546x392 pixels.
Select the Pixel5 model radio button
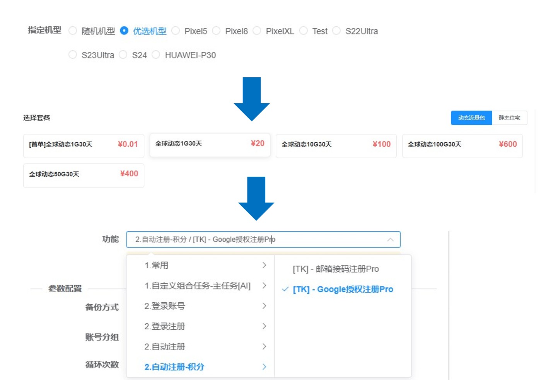[x=176, y=31]
